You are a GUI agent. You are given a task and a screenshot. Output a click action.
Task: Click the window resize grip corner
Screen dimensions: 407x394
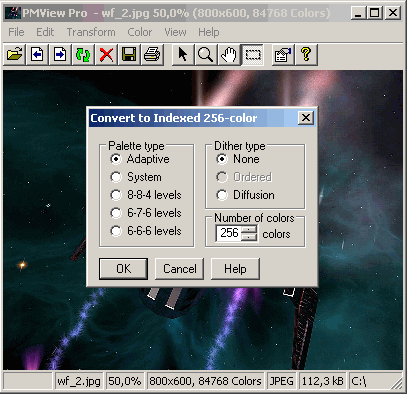click(x=397, y=383)
